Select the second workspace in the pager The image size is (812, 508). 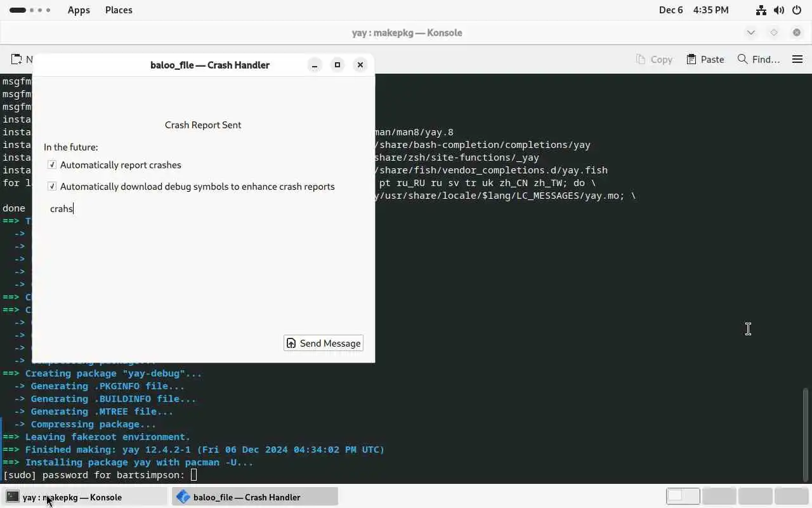(x=719, y=496)
